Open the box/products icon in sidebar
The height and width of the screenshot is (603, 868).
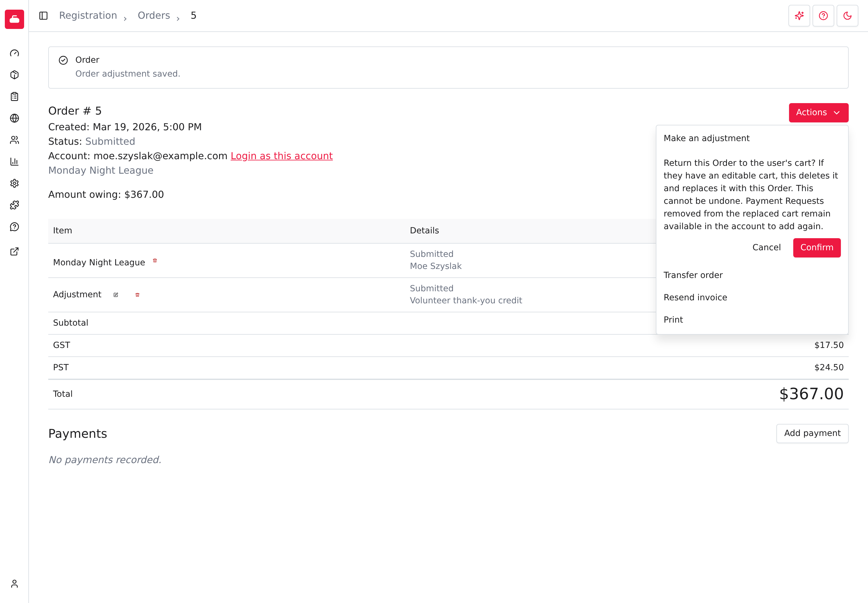pyautogui.click(x=14, y=75)
